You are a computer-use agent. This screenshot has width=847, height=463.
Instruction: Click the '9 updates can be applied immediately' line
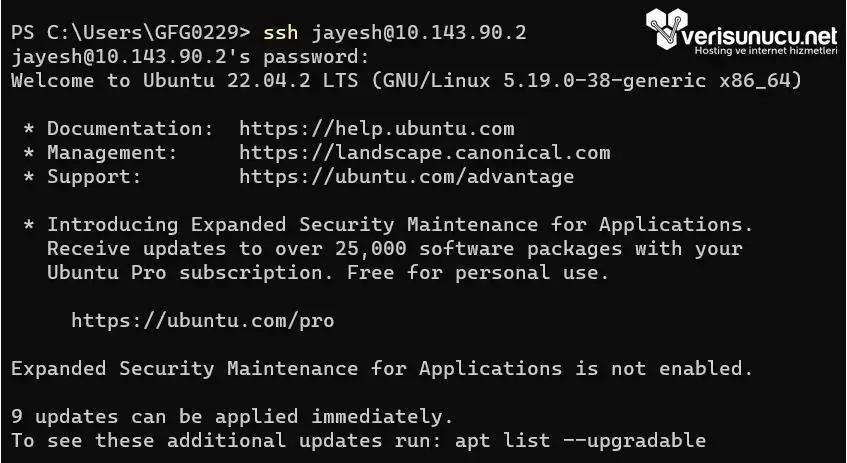(x=232, y=417)
